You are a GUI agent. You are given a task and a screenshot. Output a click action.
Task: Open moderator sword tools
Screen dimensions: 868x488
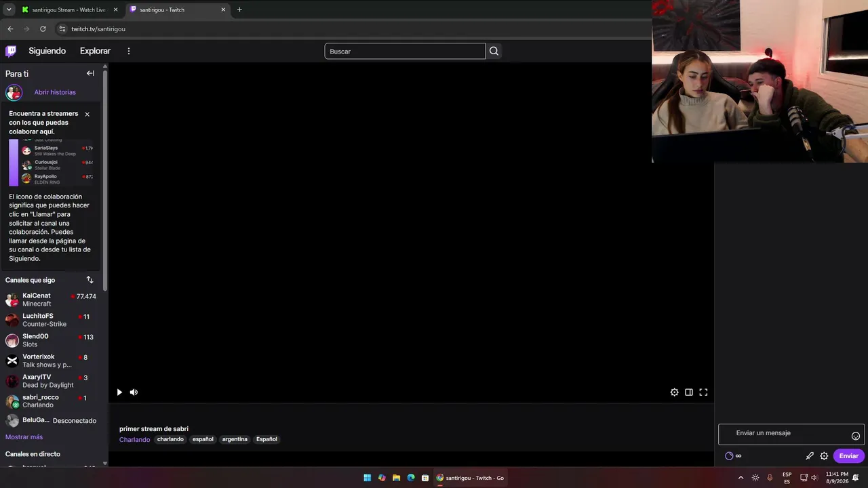tap(810, 456)
